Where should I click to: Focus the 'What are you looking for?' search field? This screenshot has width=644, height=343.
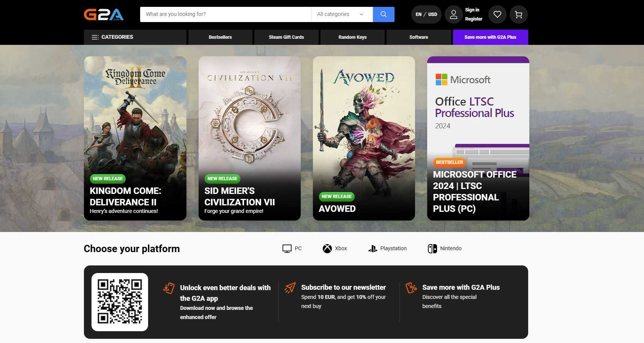pyautogui.click(x=226, y=14)
